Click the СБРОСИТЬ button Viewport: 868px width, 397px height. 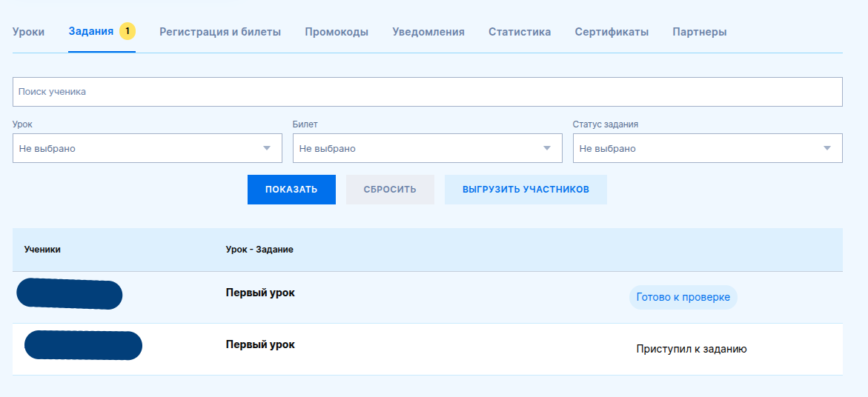click(391, 190)
